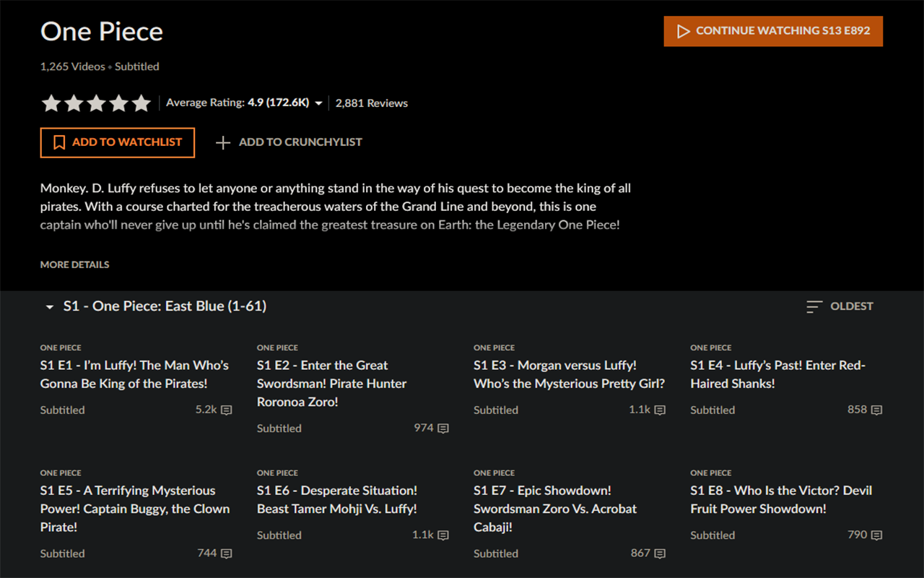Open the 2,881 Reviews link

(x=372, y=103)
